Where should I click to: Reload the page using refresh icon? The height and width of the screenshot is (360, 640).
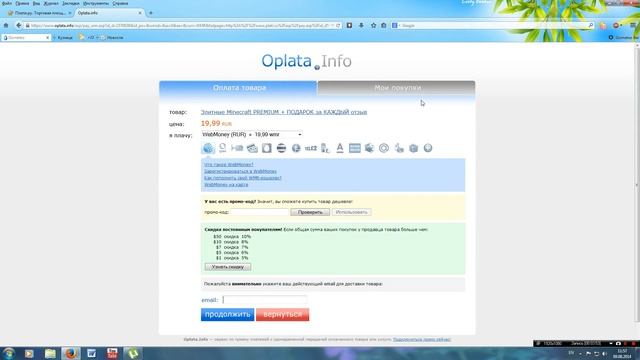point(338,25)
